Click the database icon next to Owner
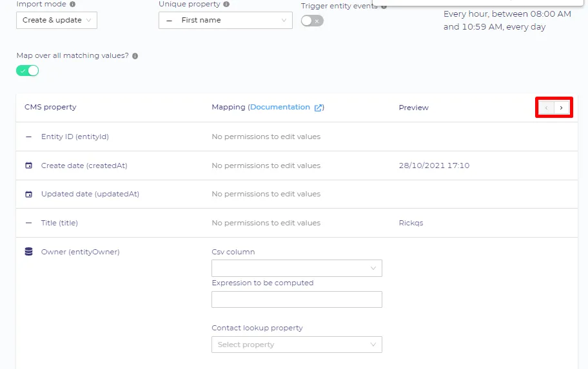Viewport: 588px width, 369px height. (28, 251)
